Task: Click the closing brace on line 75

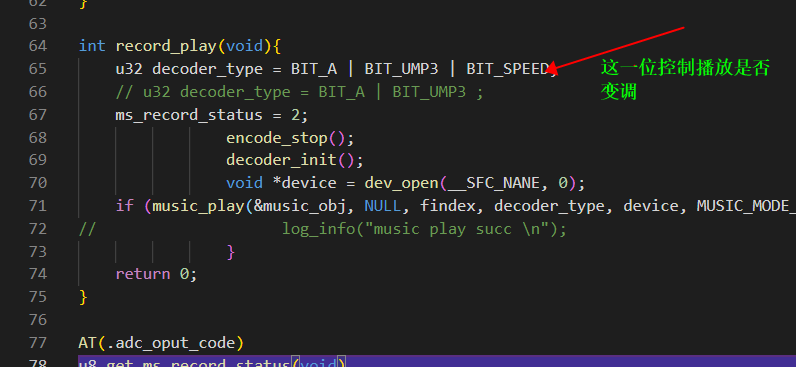Action: 83,296
